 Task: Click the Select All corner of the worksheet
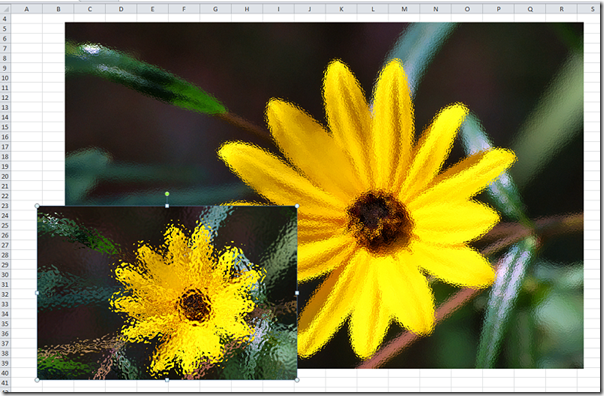[5, 9]
